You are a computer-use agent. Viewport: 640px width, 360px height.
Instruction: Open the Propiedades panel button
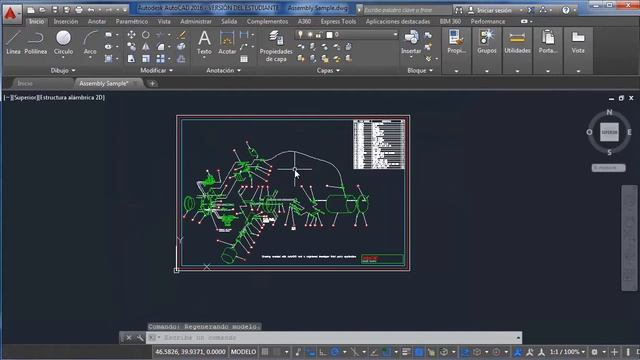click(x=456, y=51)
